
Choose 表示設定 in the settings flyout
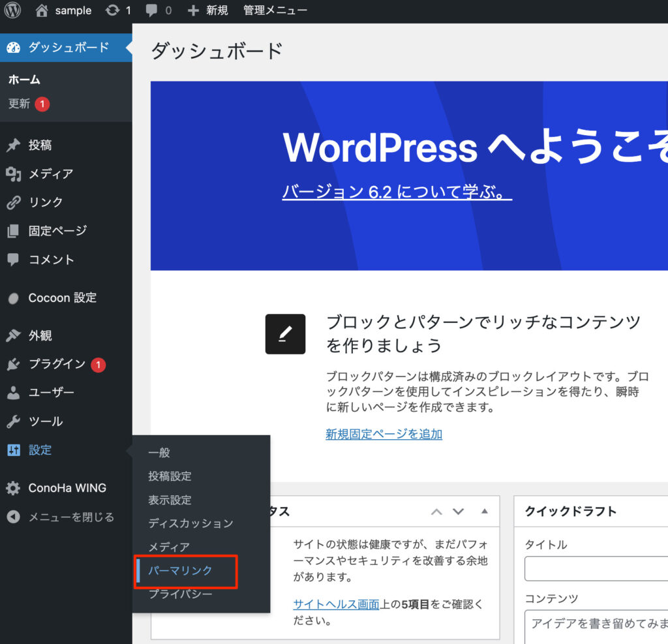(170, 500)
